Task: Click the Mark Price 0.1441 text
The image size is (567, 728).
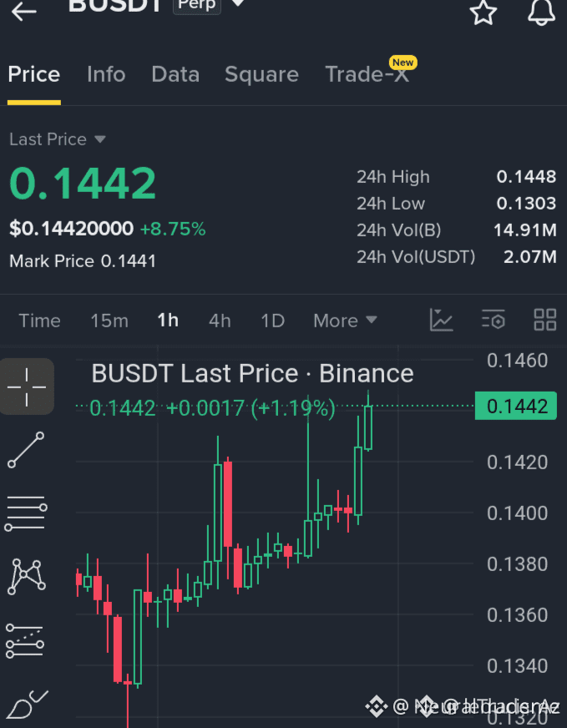Action: point(83,261)
